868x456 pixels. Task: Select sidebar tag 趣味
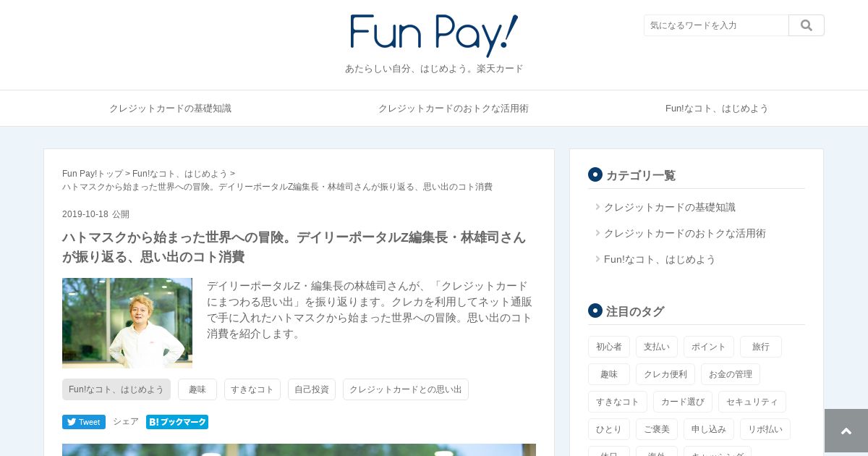[609, 374]
